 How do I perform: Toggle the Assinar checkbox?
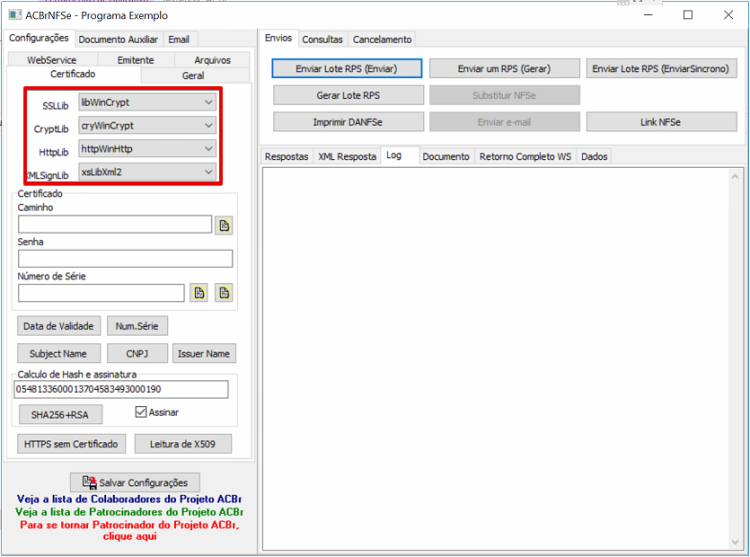coord(141,412)
